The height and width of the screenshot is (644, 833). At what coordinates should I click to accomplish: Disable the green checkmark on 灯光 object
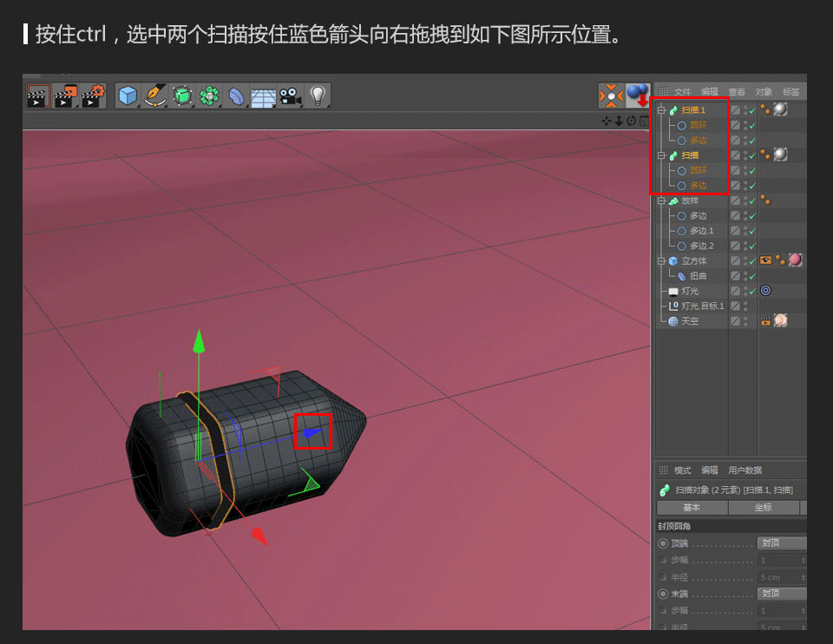pos(751,291)
